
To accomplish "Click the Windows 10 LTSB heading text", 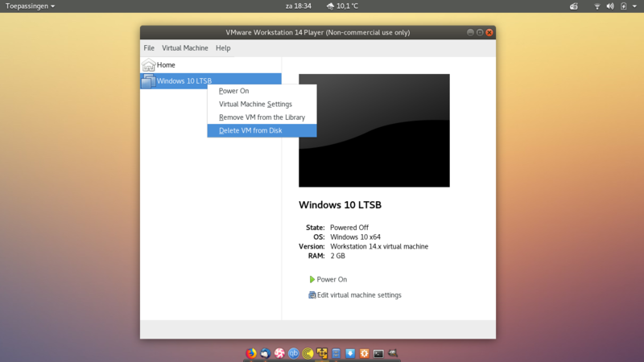I will pyautogui.click(x=340, y=205).
